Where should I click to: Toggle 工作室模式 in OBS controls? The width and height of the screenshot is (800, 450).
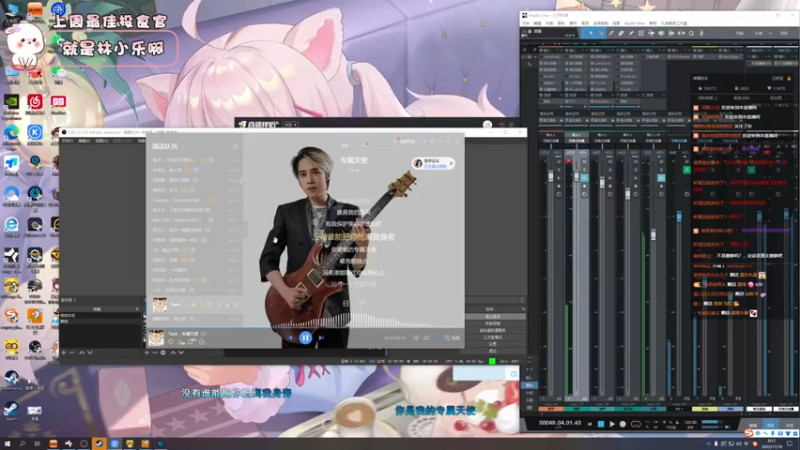point(492,337)
